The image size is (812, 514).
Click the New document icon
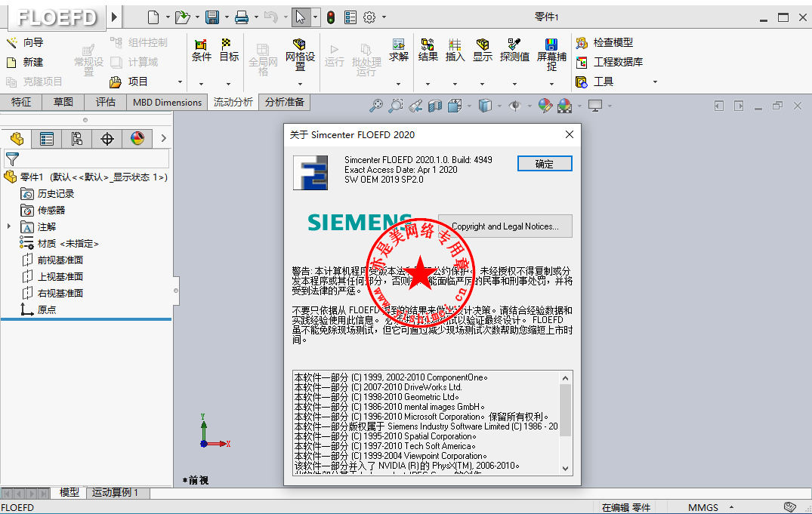153,17
